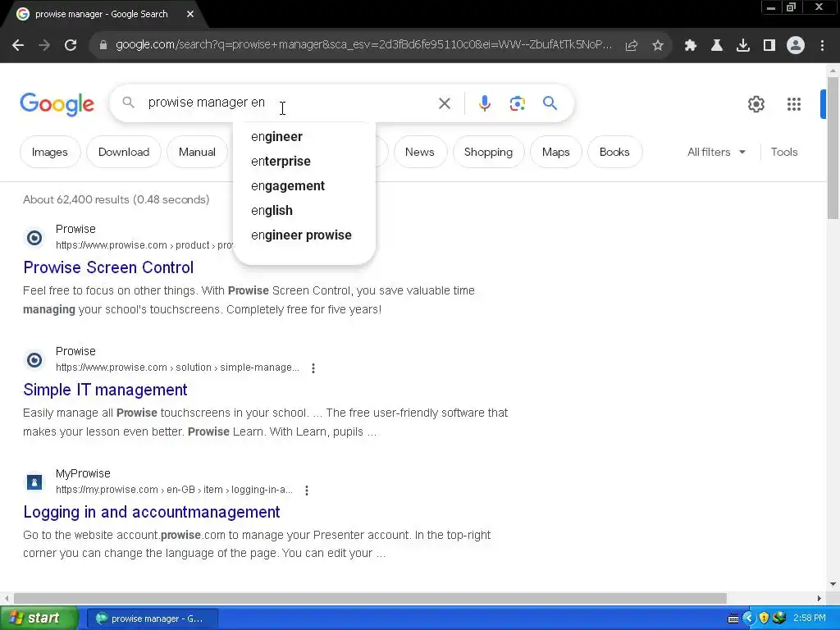840x630 pixels.
Task: Click the MyProwise favicon icon
Action: (x=34, y=482)
